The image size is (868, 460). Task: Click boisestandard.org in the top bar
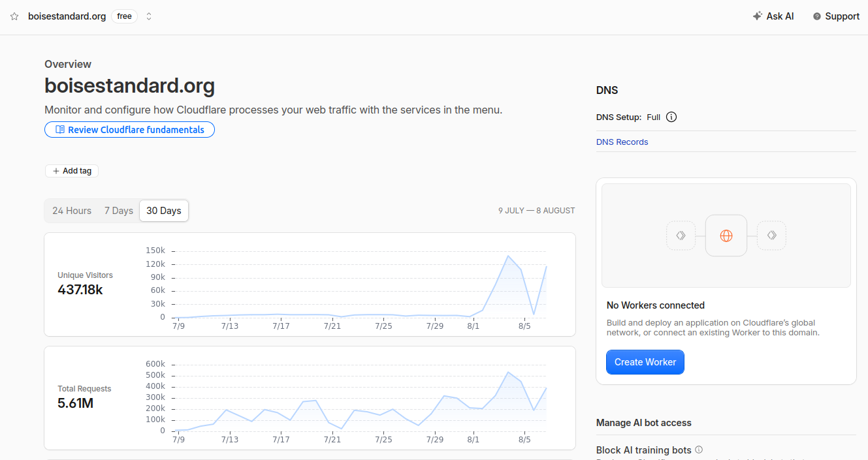pyautogui.click(x=67, y=16)
